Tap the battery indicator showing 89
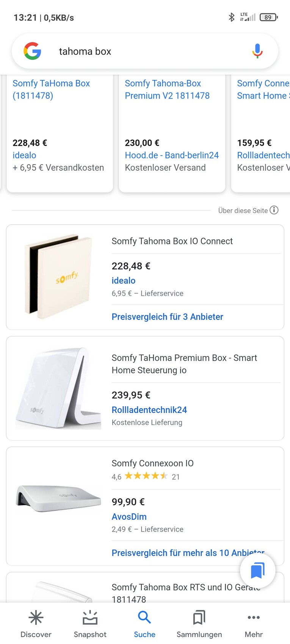 268,17
